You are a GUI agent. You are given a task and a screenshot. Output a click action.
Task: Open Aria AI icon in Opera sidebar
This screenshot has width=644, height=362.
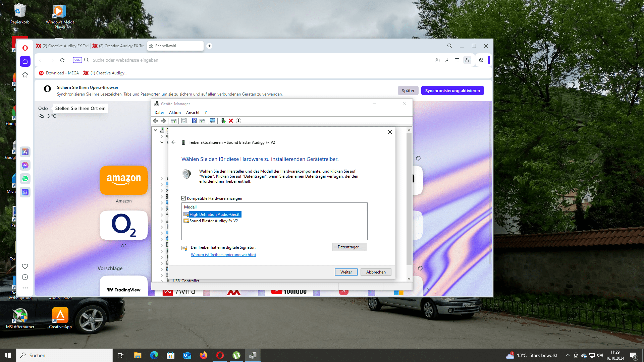pyautogui.click(x=25, y=152)
